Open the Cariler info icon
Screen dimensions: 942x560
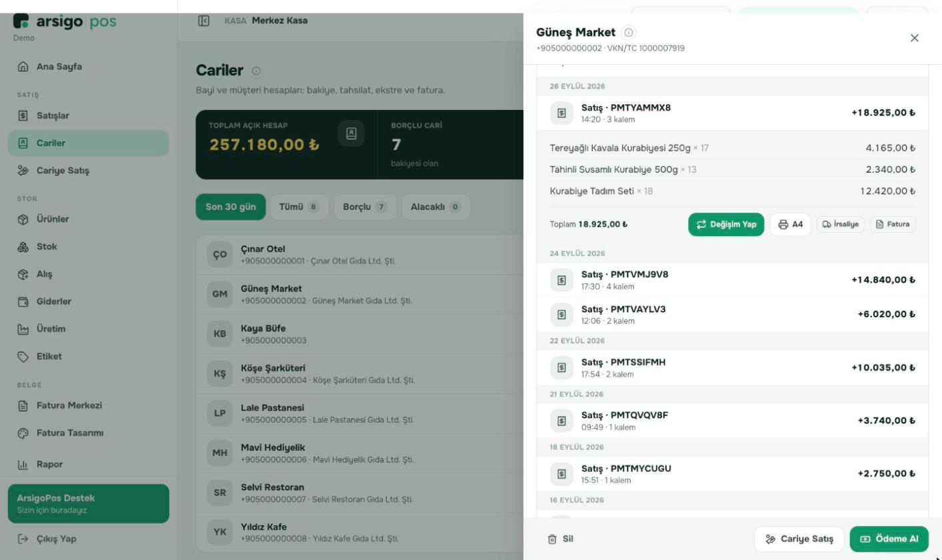pyautogui.click(x=256, y=71)
